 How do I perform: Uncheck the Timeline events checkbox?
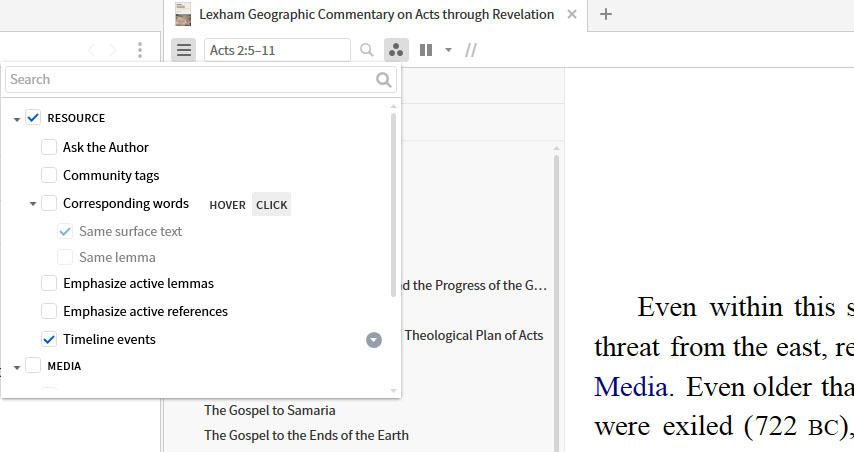click(x=49, y=339)
